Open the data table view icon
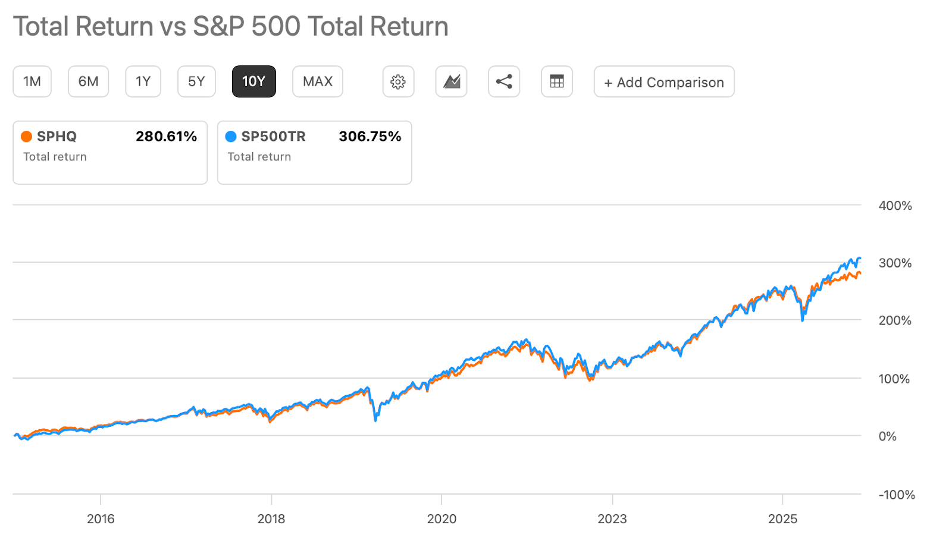 point(557,81)
